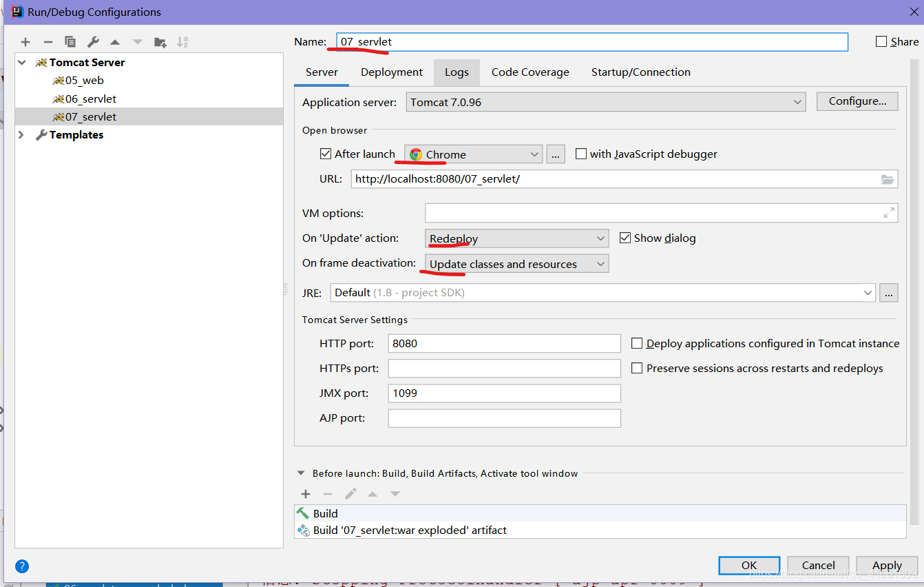Enable with JavaScript debugger
The height and width of the screenshot is (587, 924).
(581, 154)
